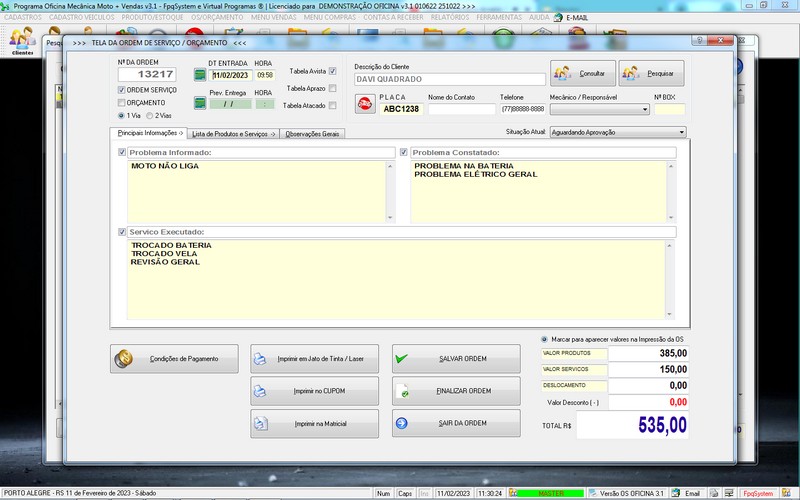Click Problema Informado scrollbar down arrow
The height and width of the screenshot is (500, 800).
coord(390,218)
